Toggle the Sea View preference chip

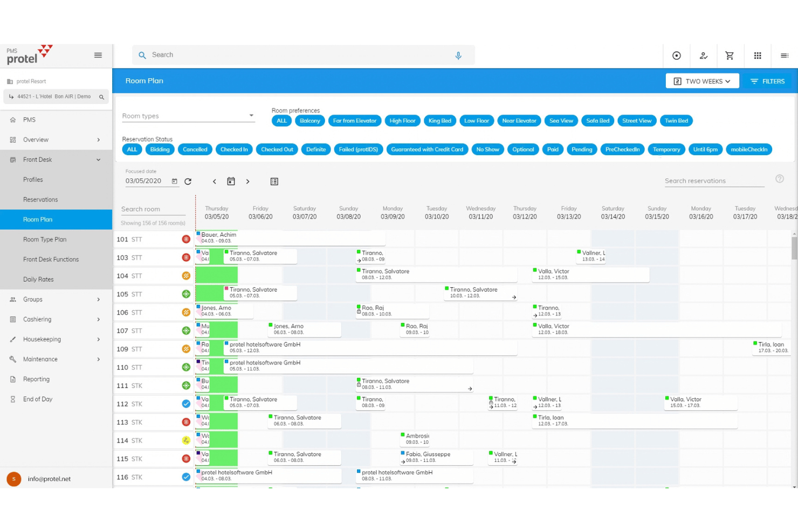pyautogui.click(x=561, y=121)
